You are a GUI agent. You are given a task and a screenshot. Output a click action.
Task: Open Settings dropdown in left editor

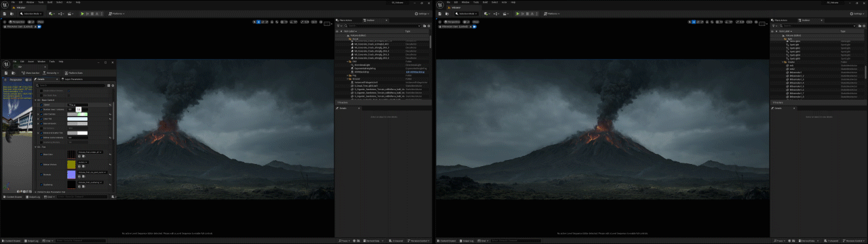coord(422,14)
